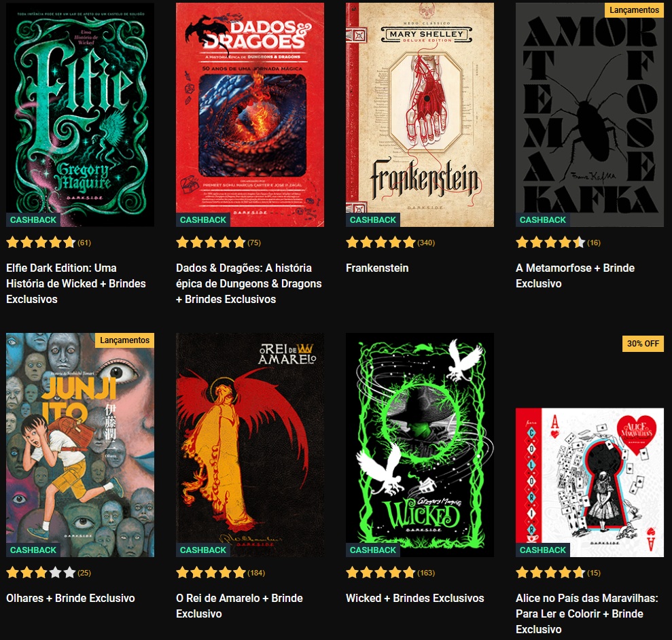Viewport: 672px width, 640px height.
Task: View the Alice coloring book cover
Action: click(590, 482)
